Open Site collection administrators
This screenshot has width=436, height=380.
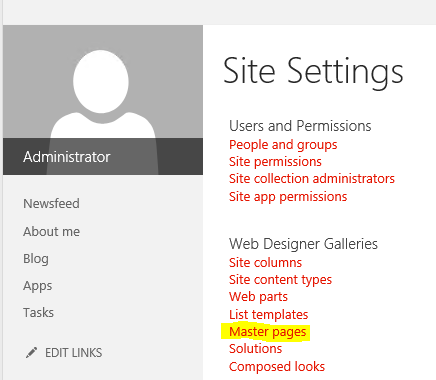(312, 179)
